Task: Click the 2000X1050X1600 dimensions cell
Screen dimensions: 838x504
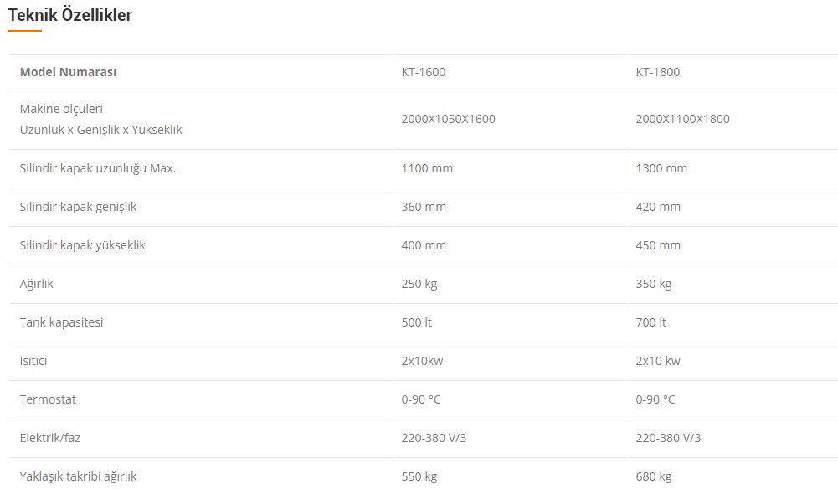Action: point(448,119)
